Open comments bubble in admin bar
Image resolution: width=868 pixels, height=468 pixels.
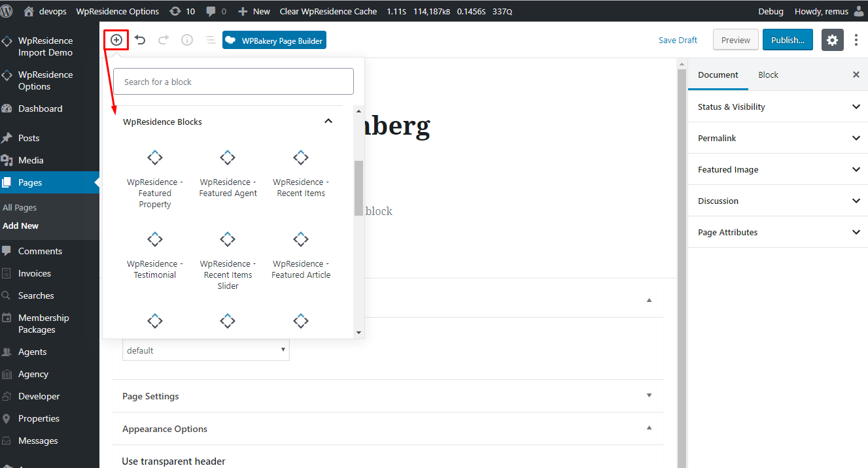pos(216,11)
